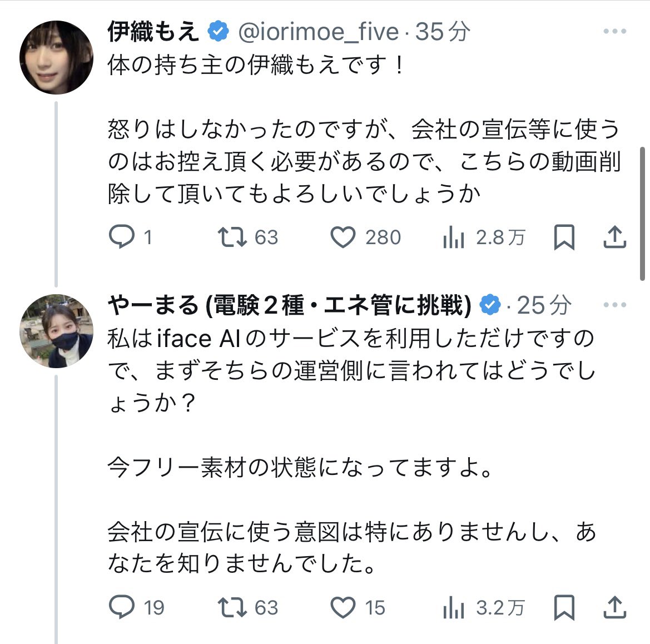Share the first tweet
Screen dimensions: 650x644
(x=615, y=238)
